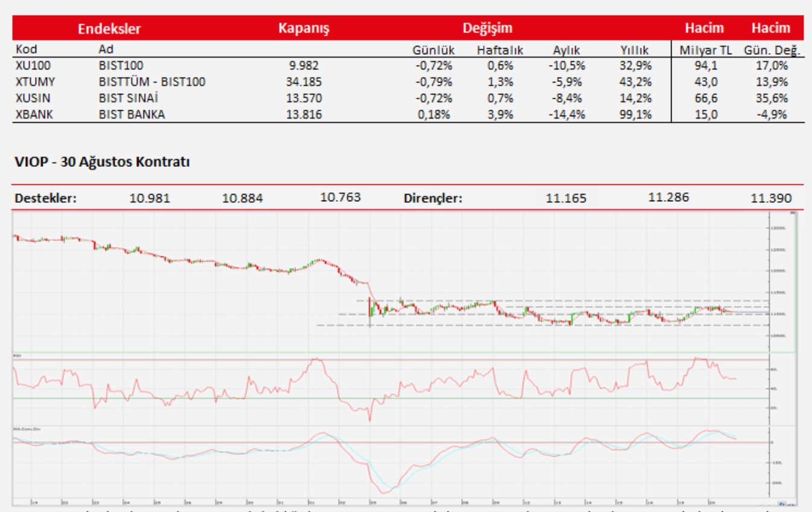Click XTUMY daily change -0,79%
This screenshot has width=812, height=512.
(x=433, y=82)
